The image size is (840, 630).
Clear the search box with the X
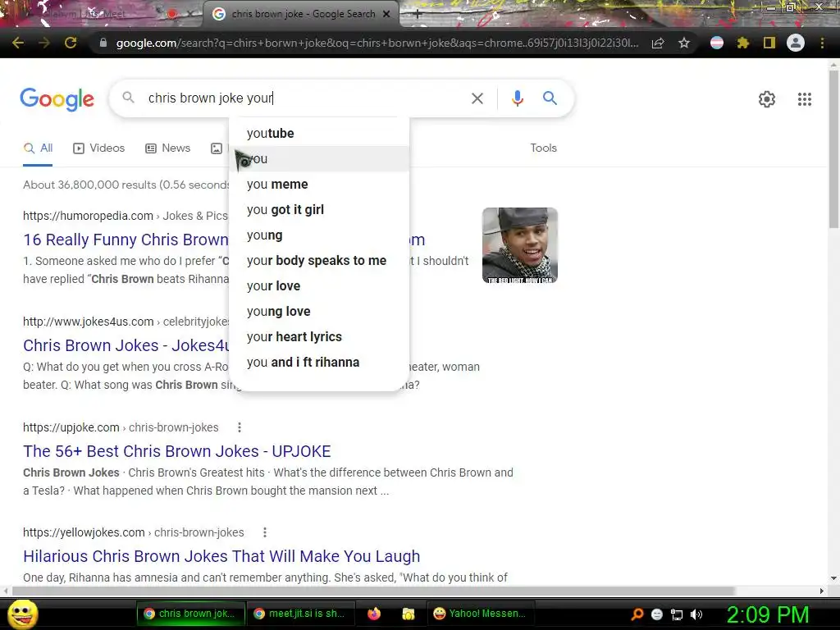click(x=477, y=98)
